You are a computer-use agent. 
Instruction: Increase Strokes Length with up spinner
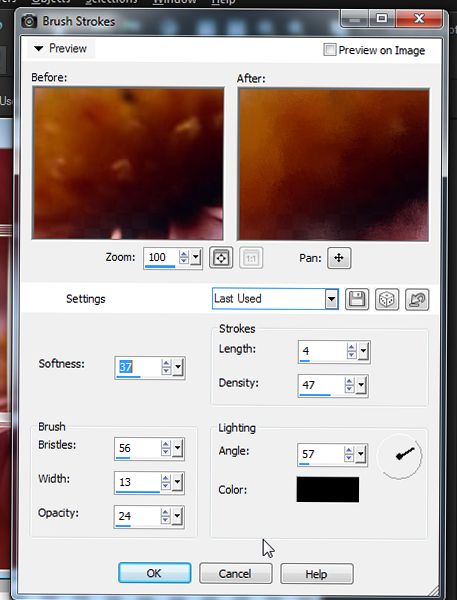(351, 347)
